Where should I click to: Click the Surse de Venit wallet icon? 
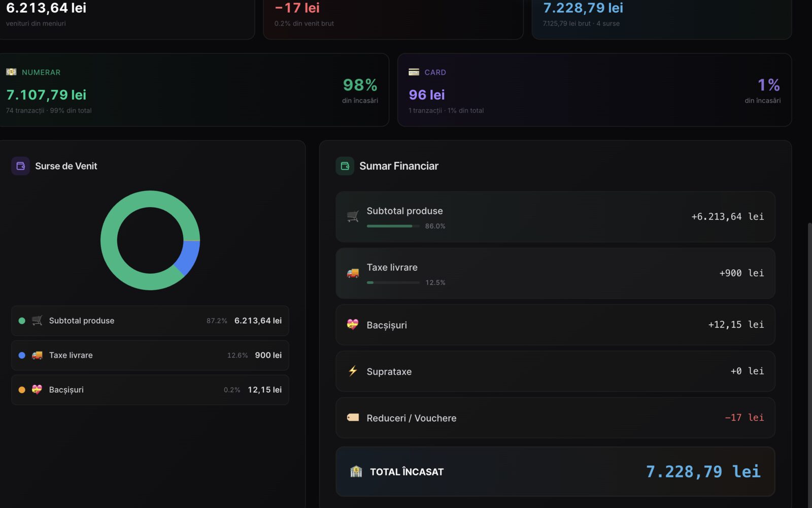pos(20,166)
